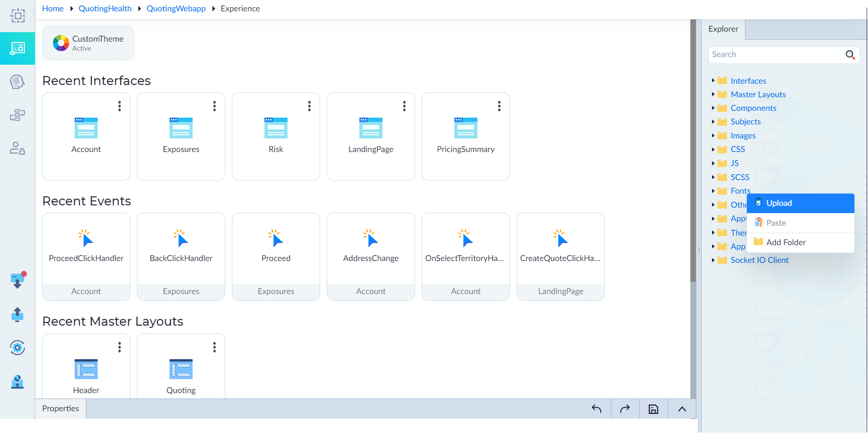
Task: Go to QuotingWebapp in the breadcrumb
Action: click(x=176, y=9)
